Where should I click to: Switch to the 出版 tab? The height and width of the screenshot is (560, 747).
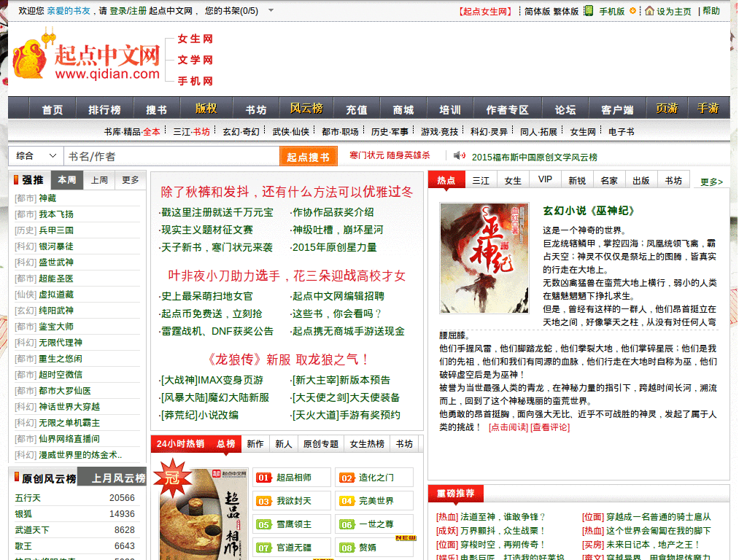641,181
